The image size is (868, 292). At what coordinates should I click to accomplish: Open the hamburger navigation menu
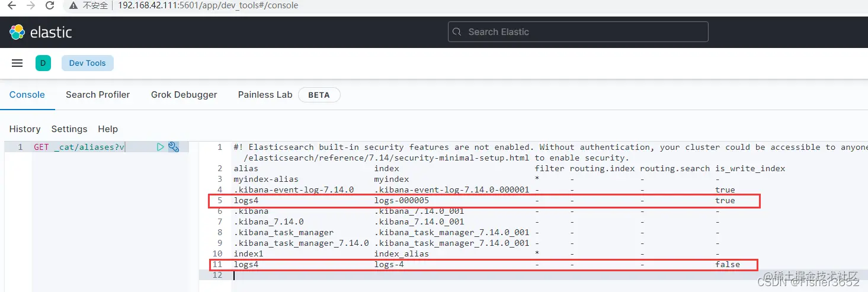click(17, 63)
